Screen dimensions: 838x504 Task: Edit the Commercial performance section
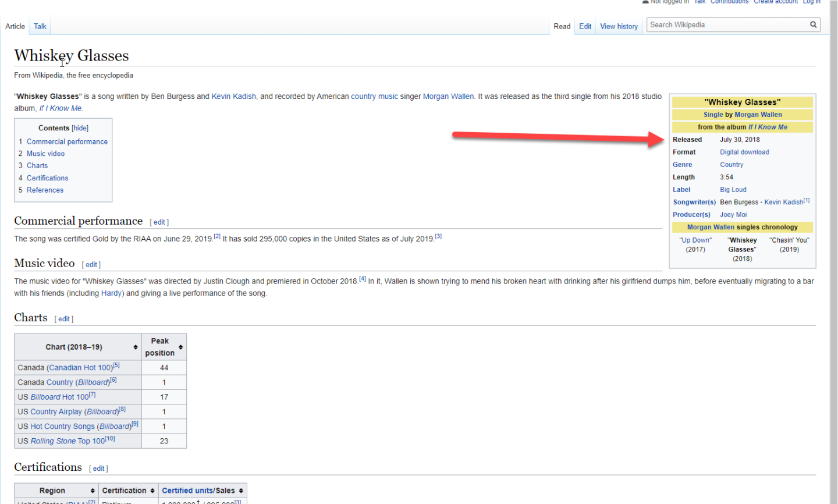tap(159, 222)
